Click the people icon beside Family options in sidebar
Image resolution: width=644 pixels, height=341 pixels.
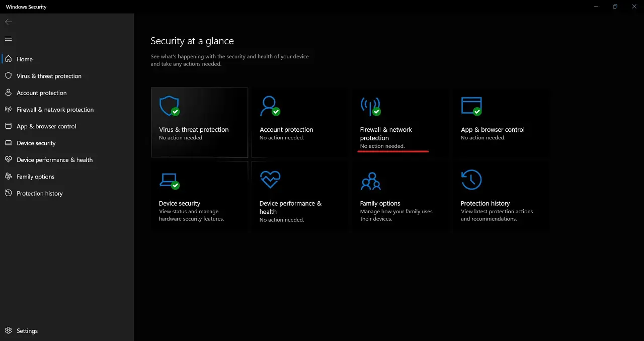pyautogui.click(x=8, y=176)
